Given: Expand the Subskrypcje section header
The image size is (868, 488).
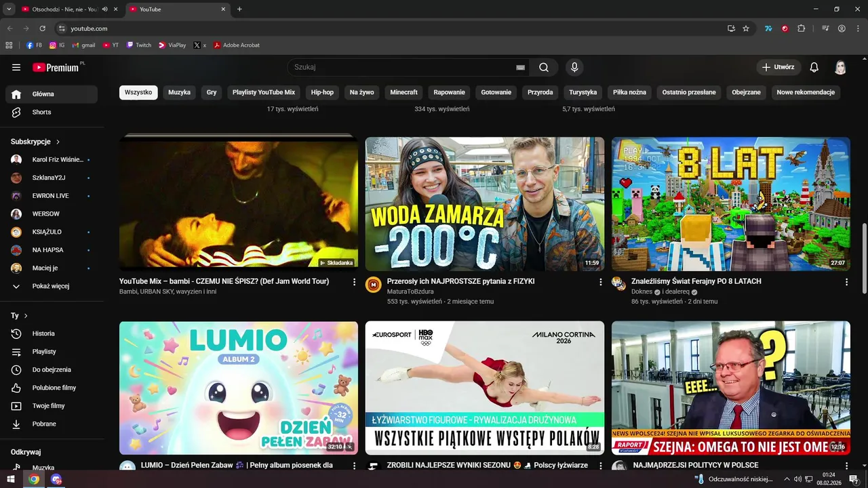Looking at the screenshot, I should pyautogui.click(x=35, y=142).
